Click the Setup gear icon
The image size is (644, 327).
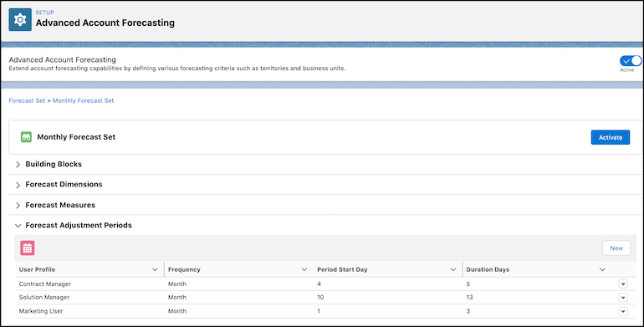(20, 19)
